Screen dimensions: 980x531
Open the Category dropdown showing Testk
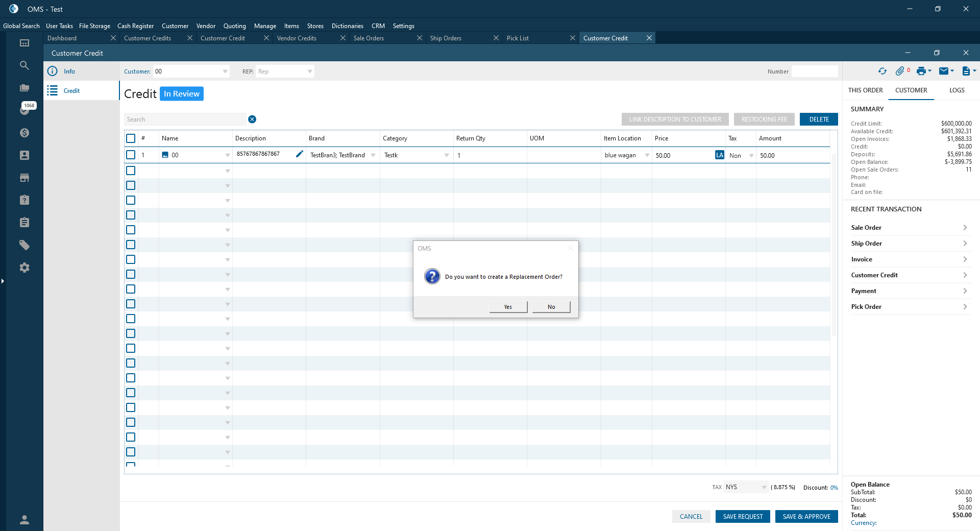447,155
